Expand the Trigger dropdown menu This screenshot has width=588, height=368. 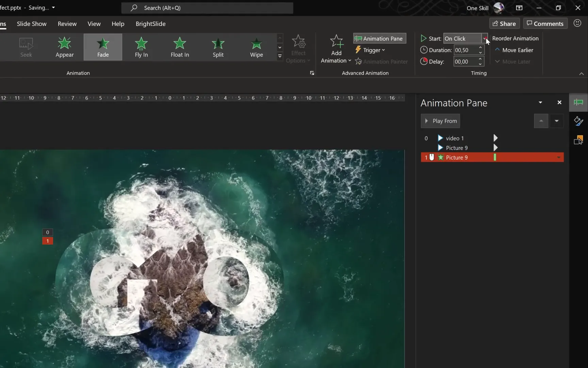370,50
